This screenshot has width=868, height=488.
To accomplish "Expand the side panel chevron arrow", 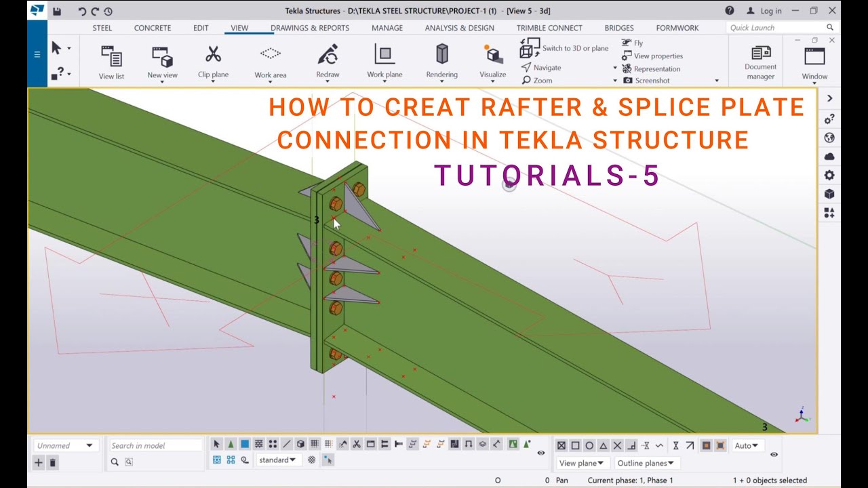I will [829, 98].
